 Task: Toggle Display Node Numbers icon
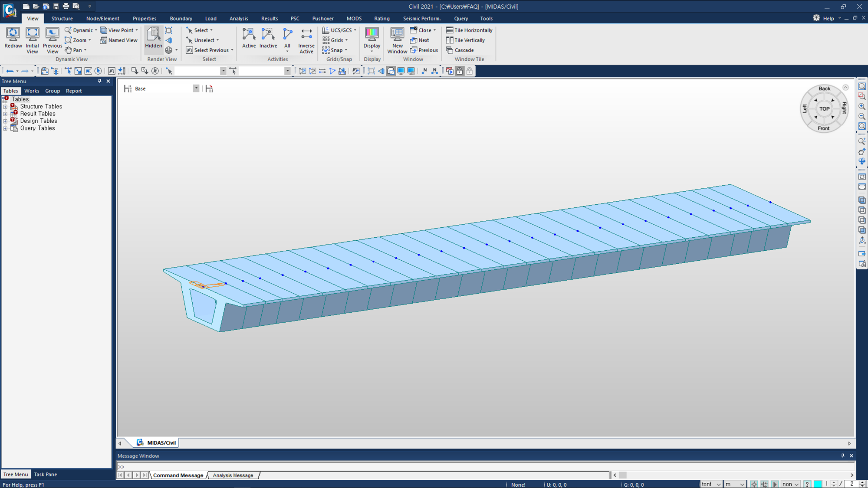[424, 71]
